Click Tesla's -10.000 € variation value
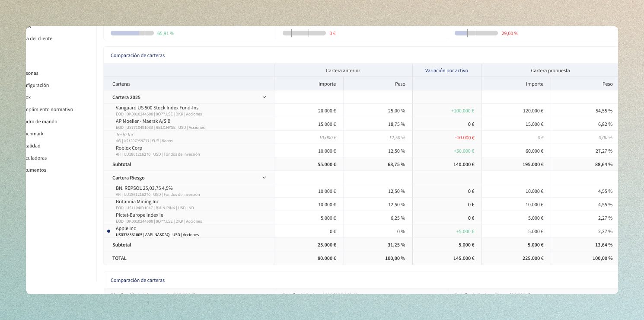Image resolution: width=644 pixels, height=320 pixels. point(464,138)
